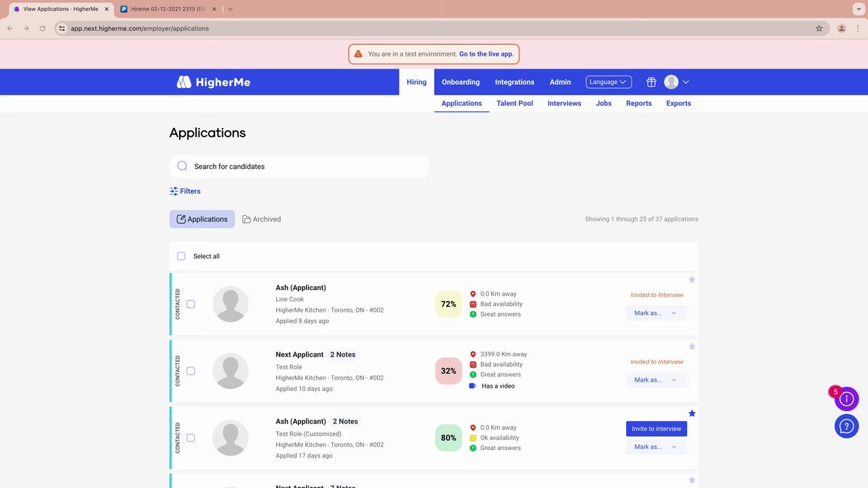
Task: Click '3399.0 Km away' text
Action: [503, 354]
